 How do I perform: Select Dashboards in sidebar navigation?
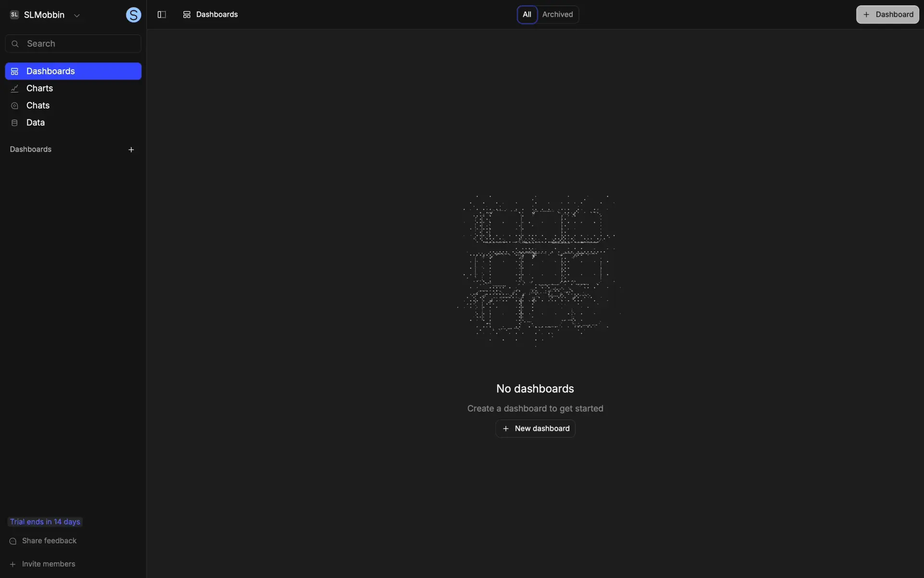(x=73, y=71)
